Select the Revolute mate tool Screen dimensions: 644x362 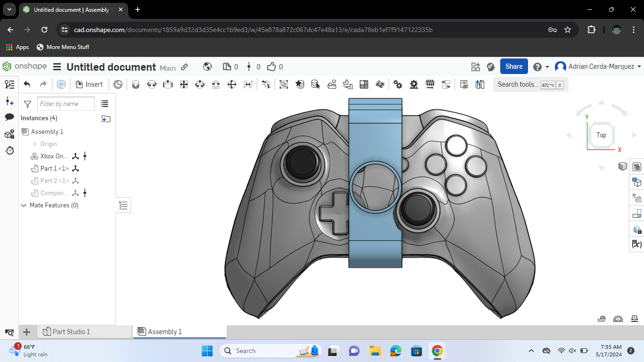[152, 84]
